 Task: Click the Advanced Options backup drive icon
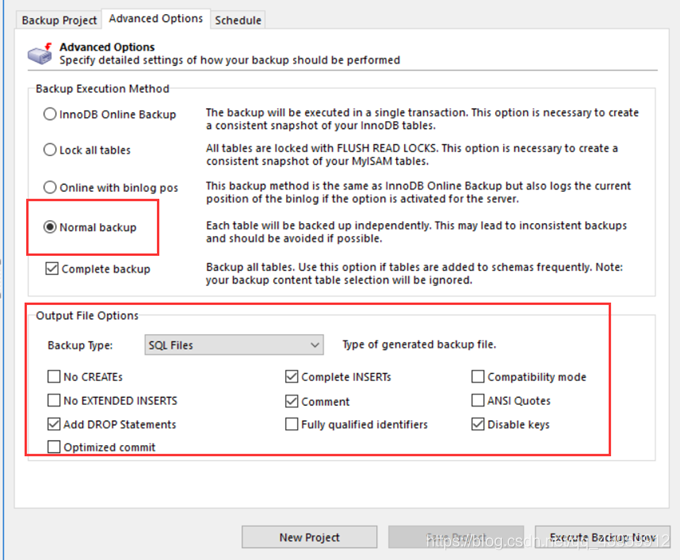pyautogui.click(x=40, y=54)
